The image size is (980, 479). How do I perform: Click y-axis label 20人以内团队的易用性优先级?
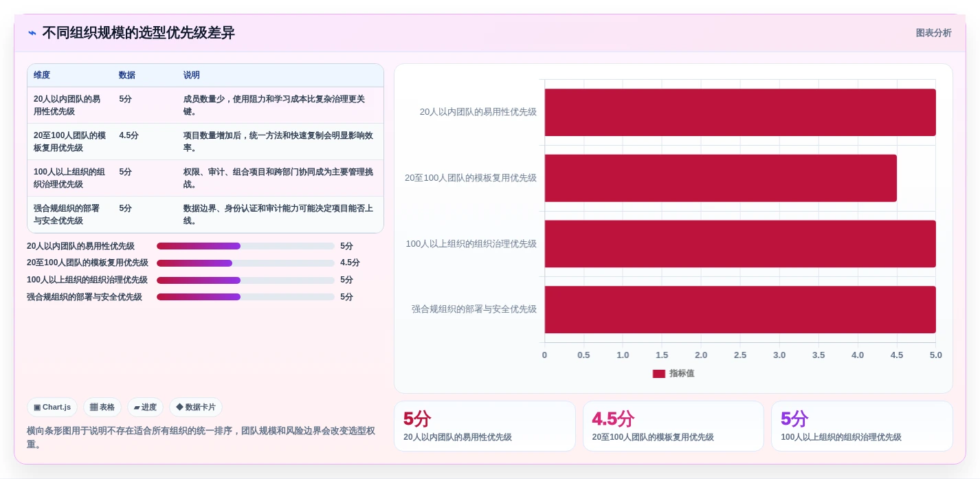point(478,112)
